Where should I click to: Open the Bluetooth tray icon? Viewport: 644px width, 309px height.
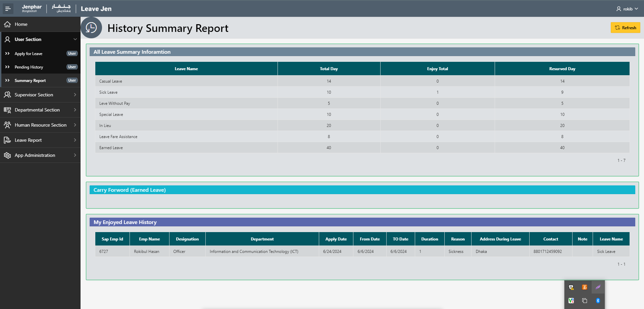point(598,301)
